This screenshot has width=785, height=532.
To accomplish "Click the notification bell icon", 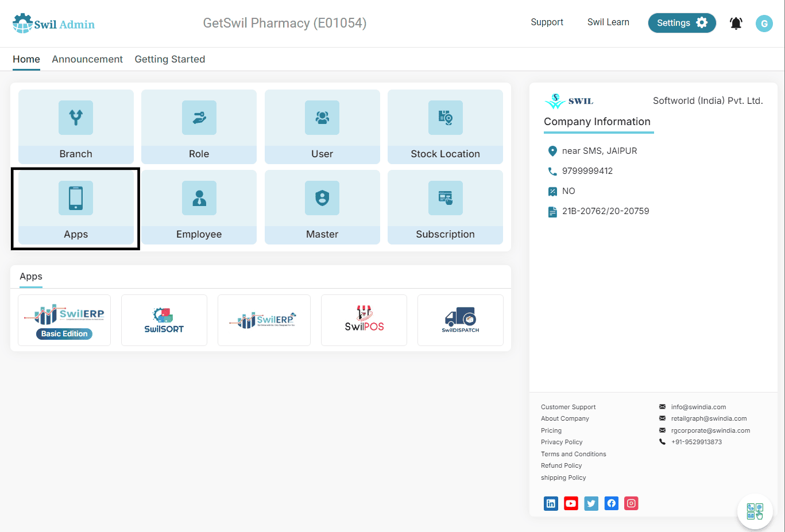I will pos(736,24).
